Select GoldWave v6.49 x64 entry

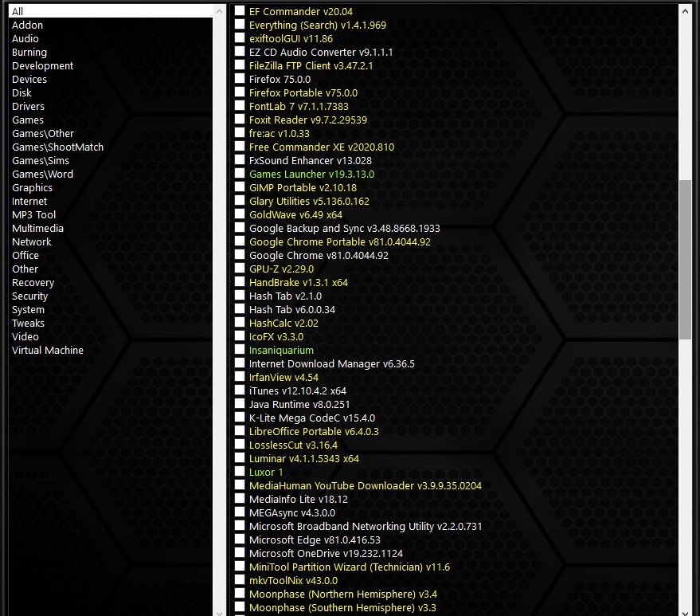coord(295,214)
